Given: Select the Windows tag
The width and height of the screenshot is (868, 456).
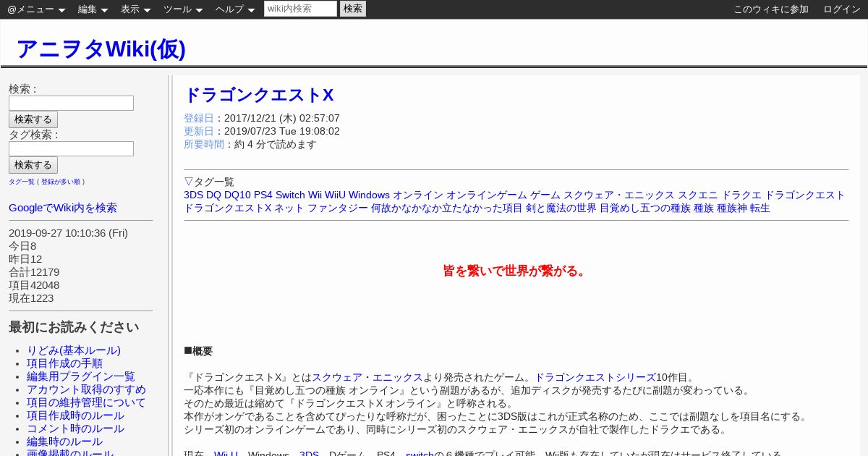Looking at the screenshot, I should pyautogui.click(x=369, y=195).
